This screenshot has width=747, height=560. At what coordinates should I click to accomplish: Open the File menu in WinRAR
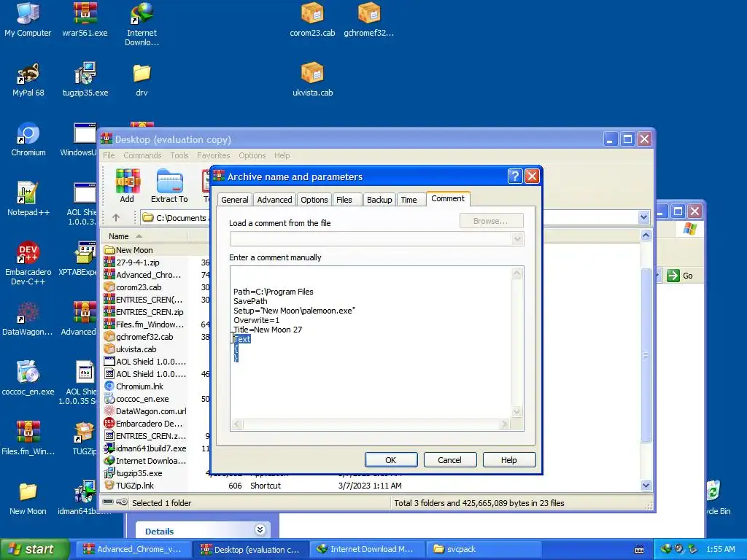(109, 155)
